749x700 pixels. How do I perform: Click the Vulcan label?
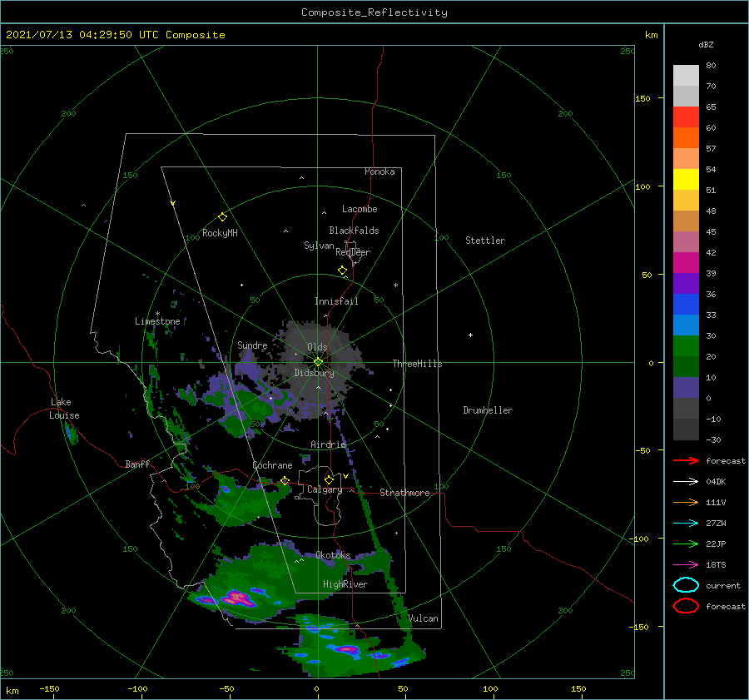point(423,618)
